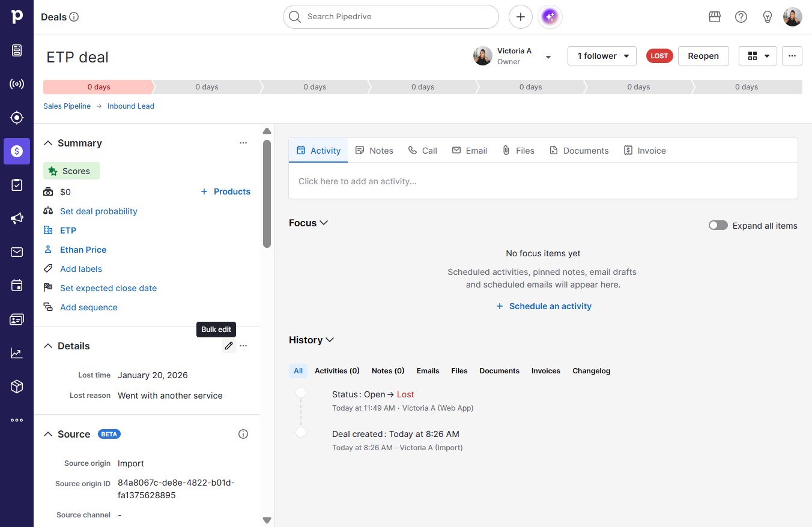The width and height of the screenshot is (812, 527).
Task: Click the left panel scrollbar thumb
Action: (x=267, y=193)
